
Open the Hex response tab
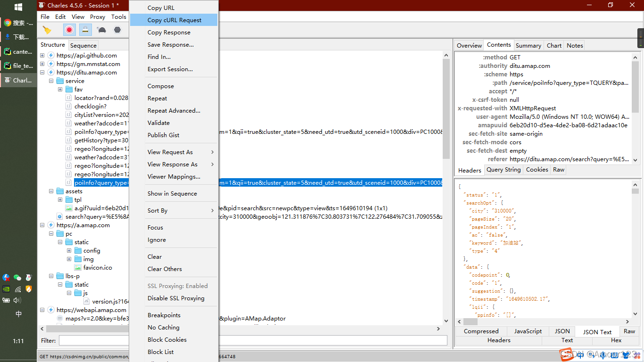click(616, 340)
